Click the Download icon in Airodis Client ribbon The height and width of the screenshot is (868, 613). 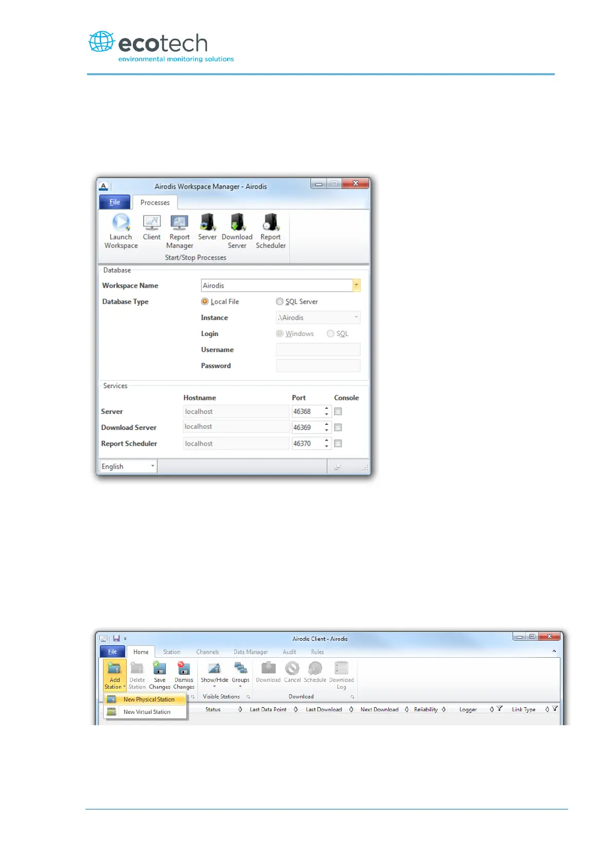268,668
